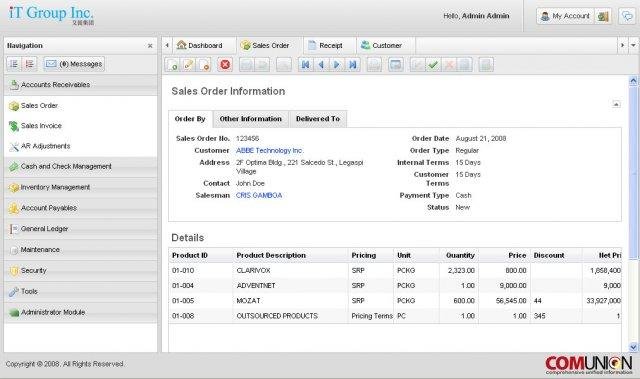Select the CLARIVOX product row
The width and height of the screenshot is (640, 379).
pyautogui.click(x=395, y=270)
